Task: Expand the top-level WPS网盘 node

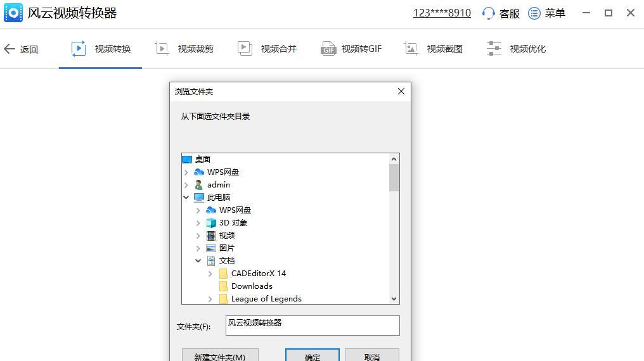Action: click(186, 172)
